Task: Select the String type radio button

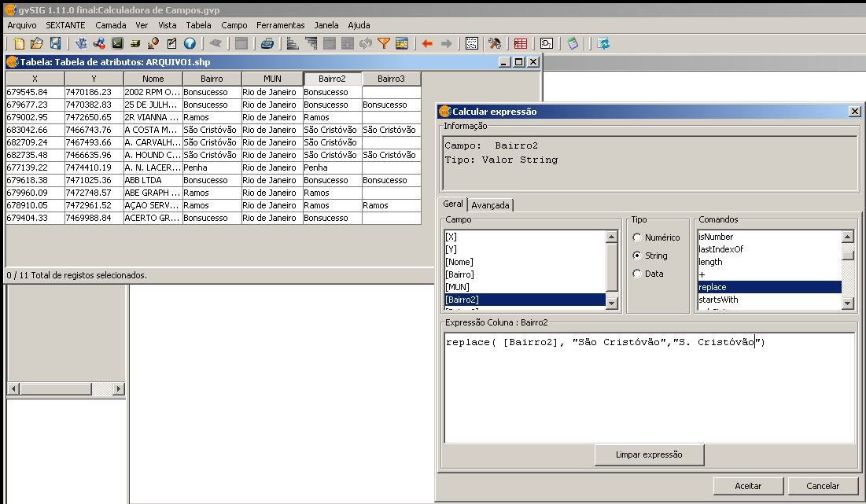Action: (637, 256)
